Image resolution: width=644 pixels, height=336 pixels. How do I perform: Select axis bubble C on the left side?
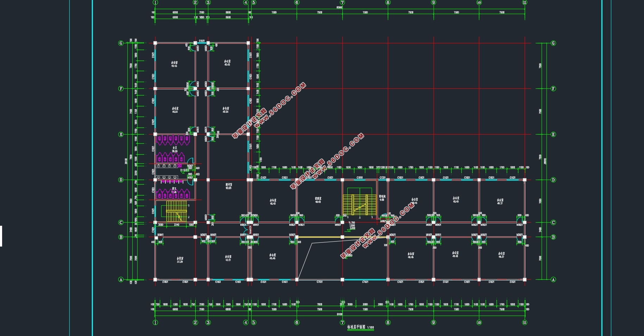[121, 222]
